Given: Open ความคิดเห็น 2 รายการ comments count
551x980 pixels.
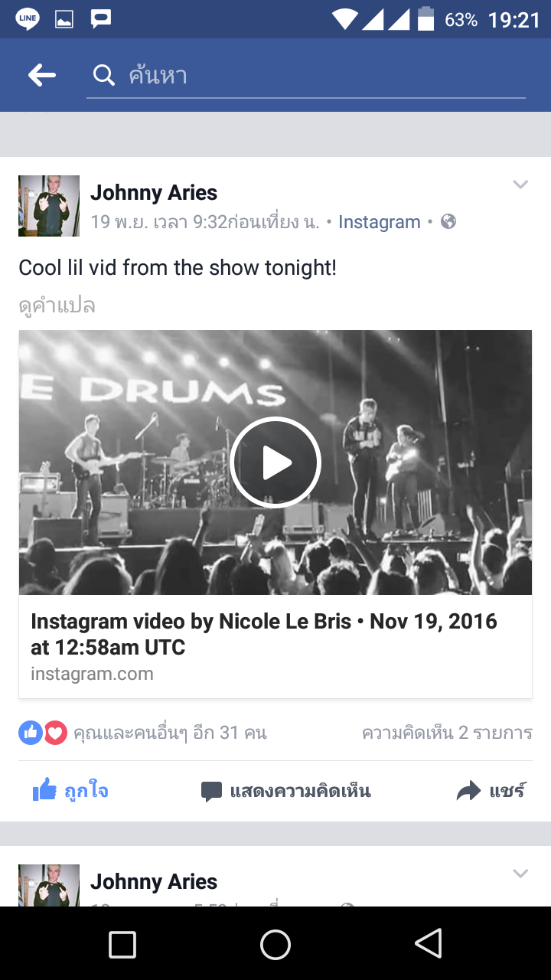Looking at the screenshot, I should [x=447, y=733].
